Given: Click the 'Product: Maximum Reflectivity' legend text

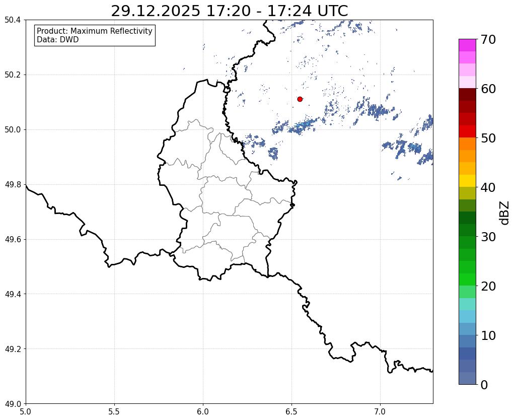Looking at the screenshot, I should [95, 31].
